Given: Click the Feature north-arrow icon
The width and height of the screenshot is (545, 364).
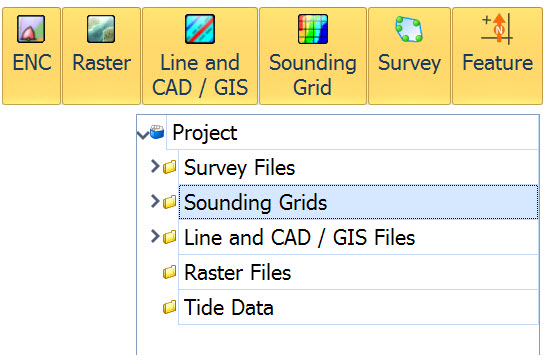Looking at the screenshot, I should pyautogui.click(x=497, y=29).
